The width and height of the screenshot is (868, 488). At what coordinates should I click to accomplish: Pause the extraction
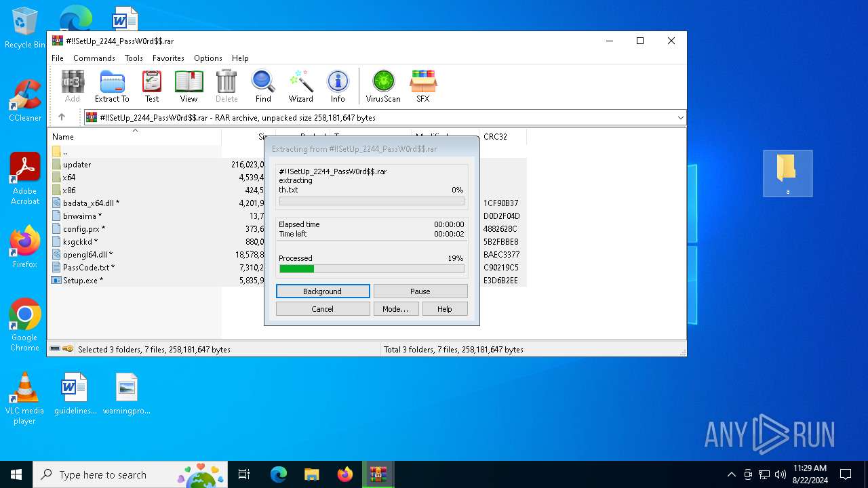click(420, 291)
